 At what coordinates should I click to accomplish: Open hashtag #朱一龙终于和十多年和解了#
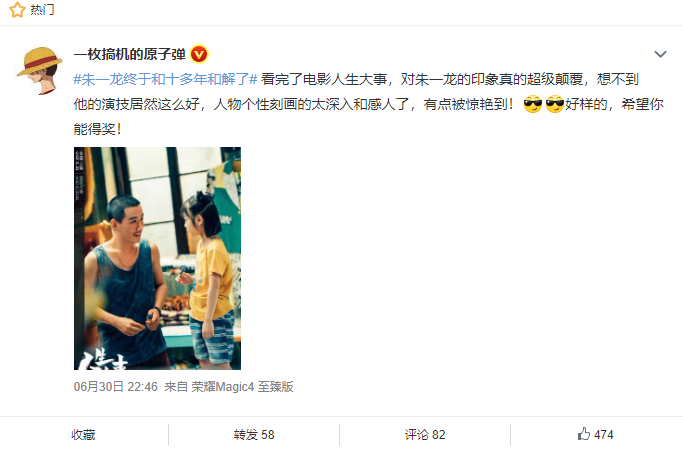pos(166,79)
